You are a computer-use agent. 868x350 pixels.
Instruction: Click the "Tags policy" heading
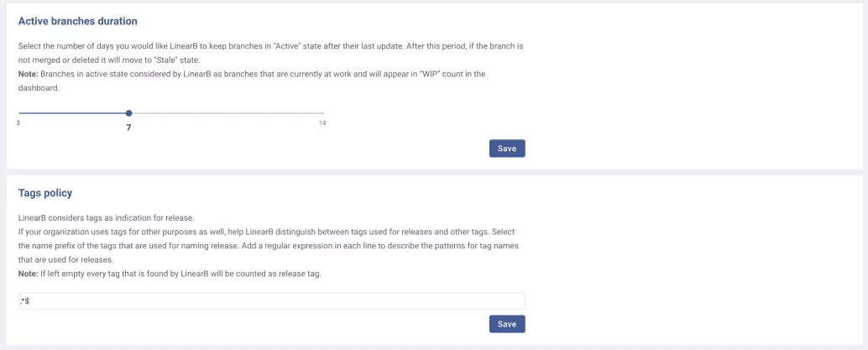tap(45, 193)
